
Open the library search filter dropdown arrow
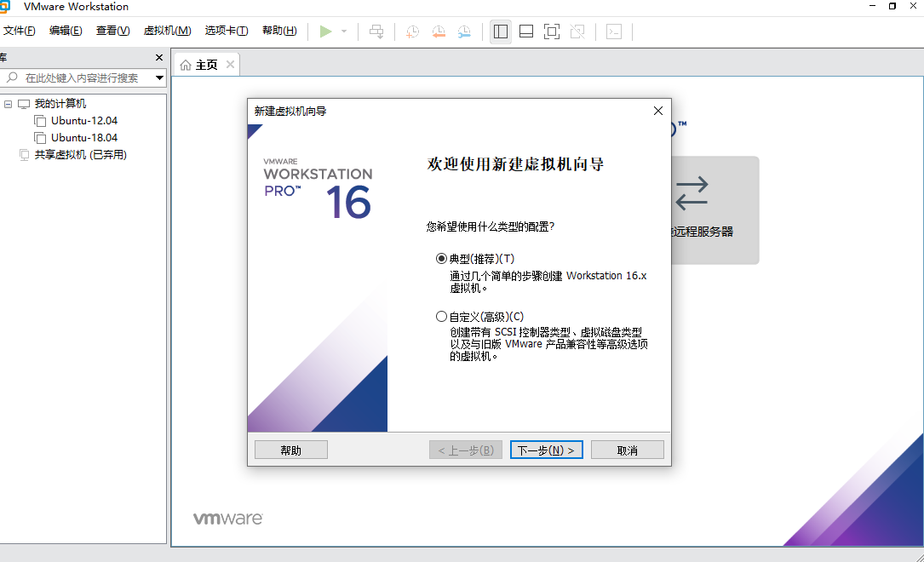(x=159, y=77)
